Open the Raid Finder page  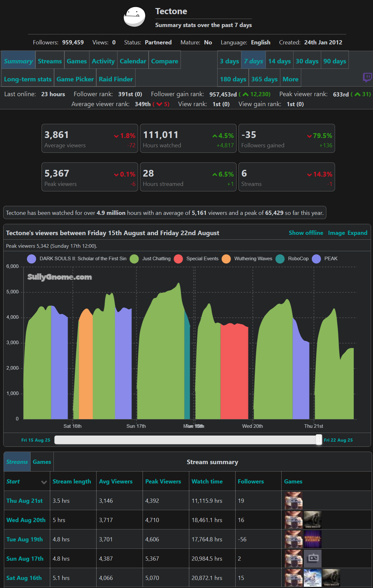tap(116, 79)
